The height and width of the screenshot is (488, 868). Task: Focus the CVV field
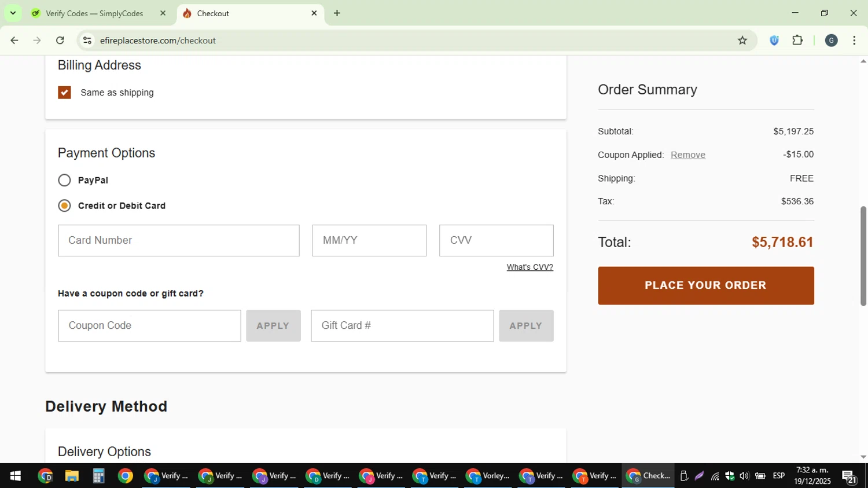(496, 240)
